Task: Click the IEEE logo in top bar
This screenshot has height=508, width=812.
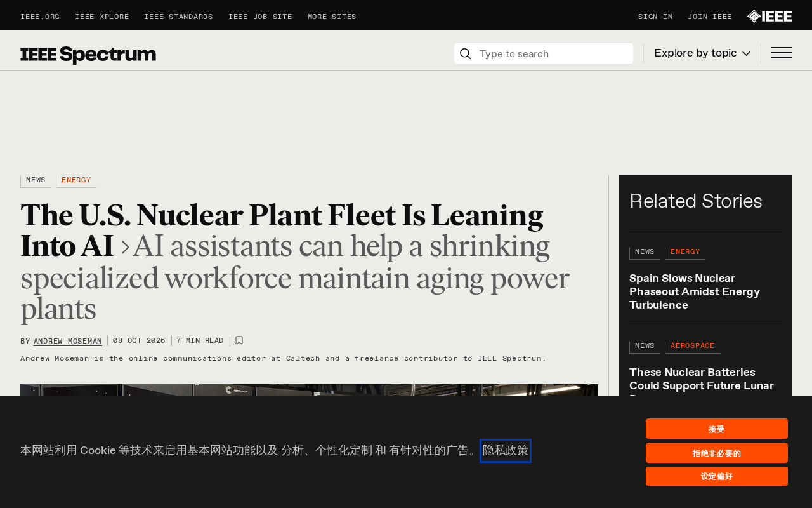Action: click(769, 17)
